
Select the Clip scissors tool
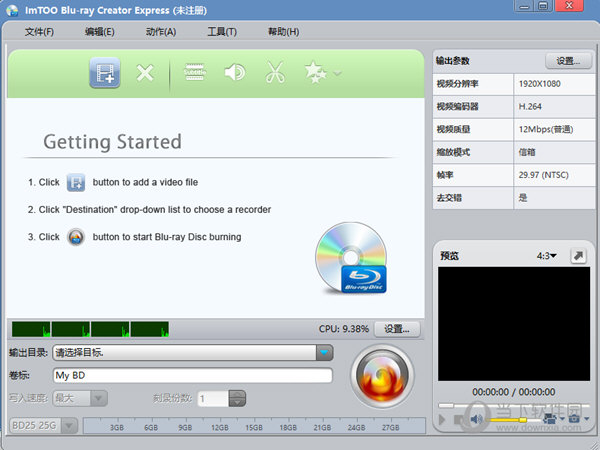coord(275,72)
